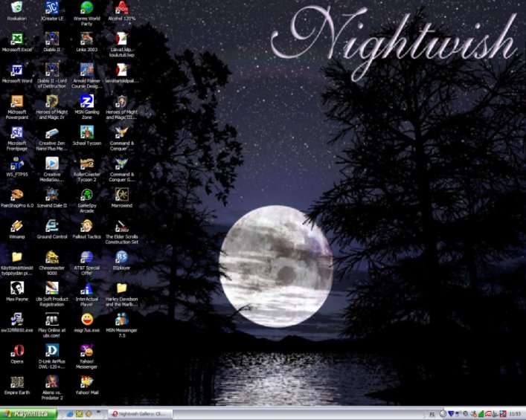
Task: Open the Harley Davidson folder icon
Action: pos(121,288)
